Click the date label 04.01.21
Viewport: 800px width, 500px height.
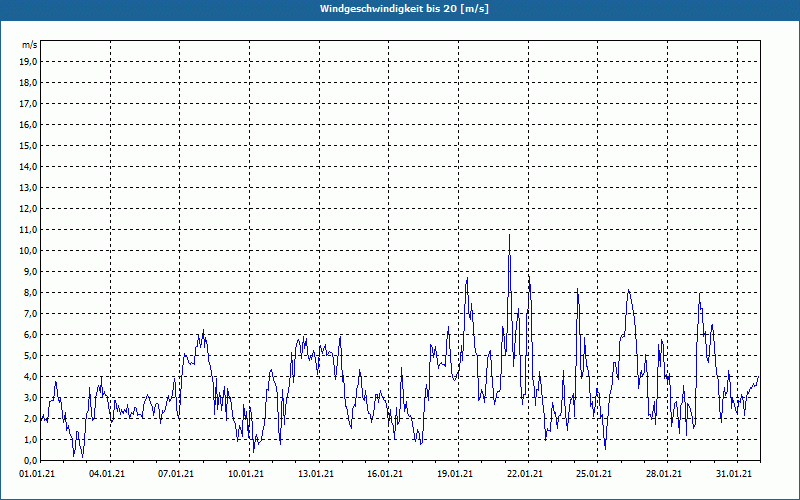[107, 474]
